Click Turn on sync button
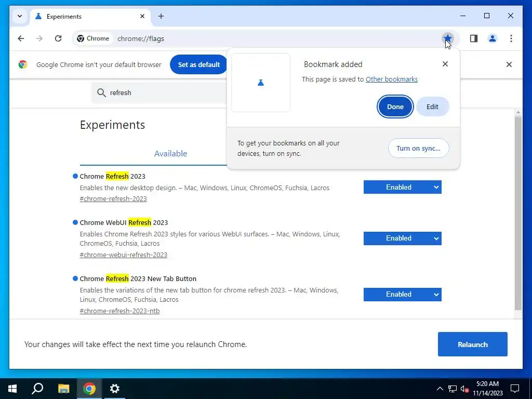The image size is (532, 399). [x=418, y=148]
